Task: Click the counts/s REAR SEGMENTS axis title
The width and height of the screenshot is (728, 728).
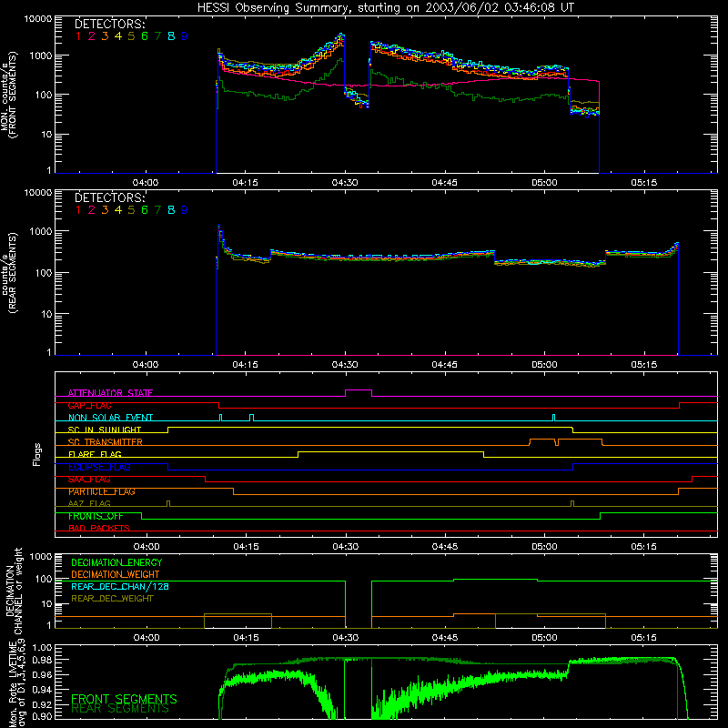Action: (8, 272)
